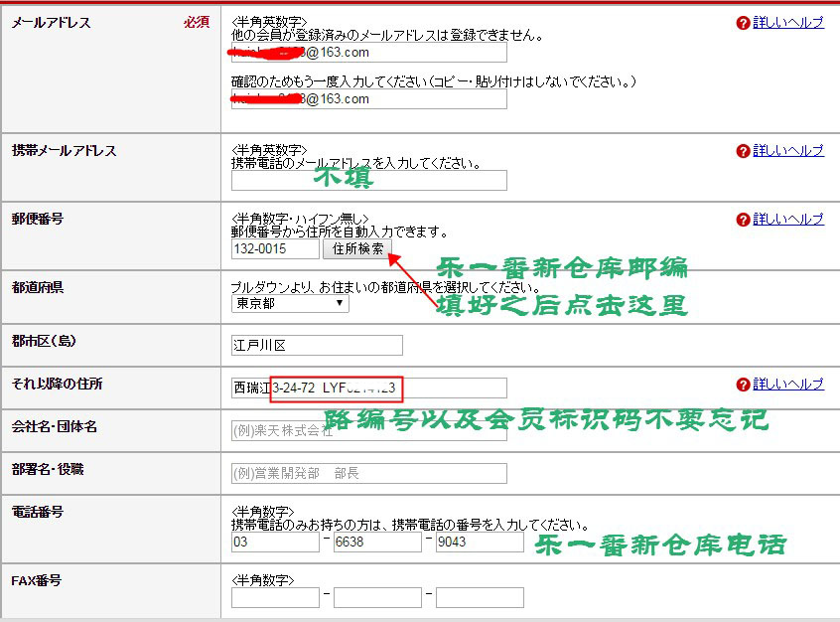Click the first FAX番号 input box
This screenshot has height=622, width=840.
[x=275, y=598]
